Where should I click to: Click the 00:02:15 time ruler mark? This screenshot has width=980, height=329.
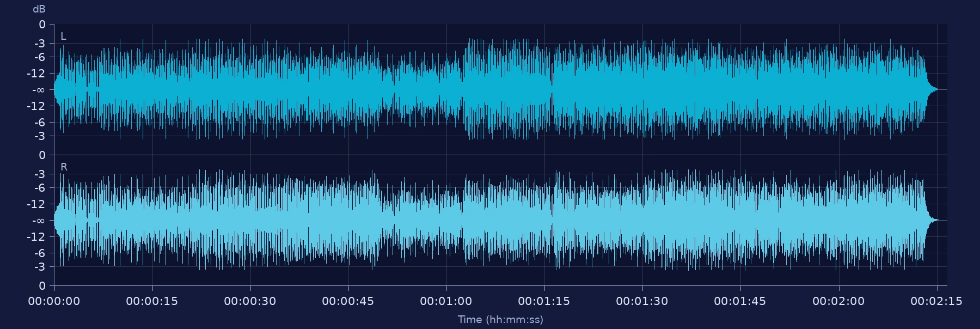tap(936, 301)
